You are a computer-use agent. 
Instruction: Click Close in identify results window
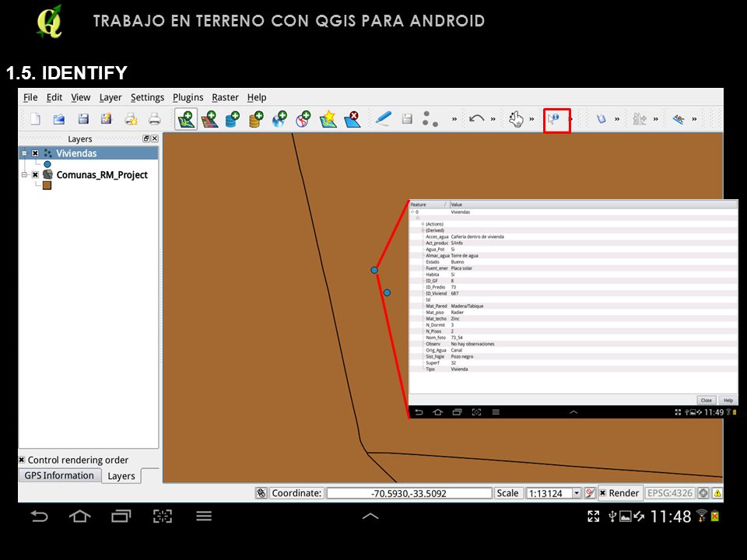(x=706, y=400)
